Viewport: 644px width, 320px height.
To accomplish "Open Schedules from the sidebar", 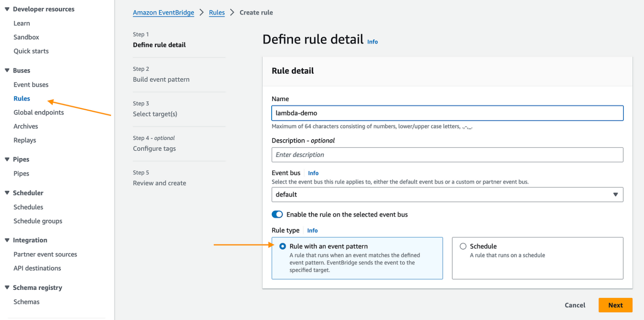I will (28, 207).
